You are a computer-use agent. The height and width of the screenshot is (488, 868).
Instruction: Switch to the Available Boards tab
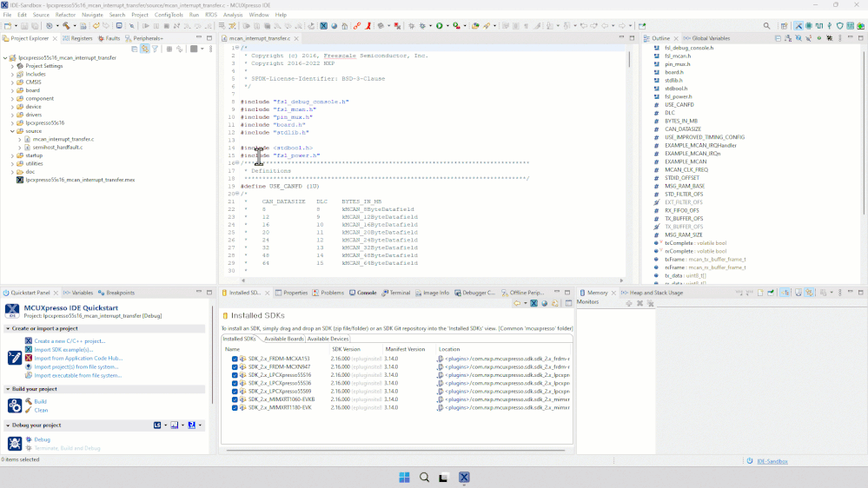(x=284, y=339)
